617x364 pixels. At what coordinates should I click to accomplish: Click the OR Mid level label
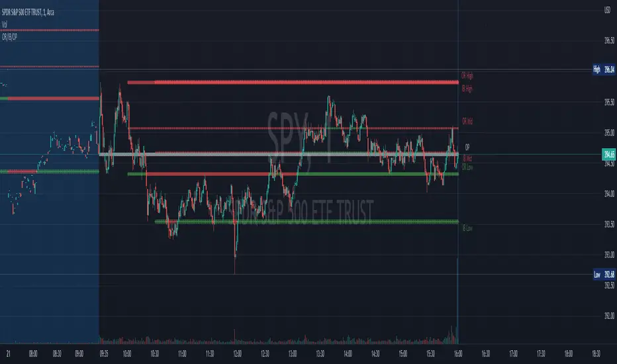[x=467, y=121]
